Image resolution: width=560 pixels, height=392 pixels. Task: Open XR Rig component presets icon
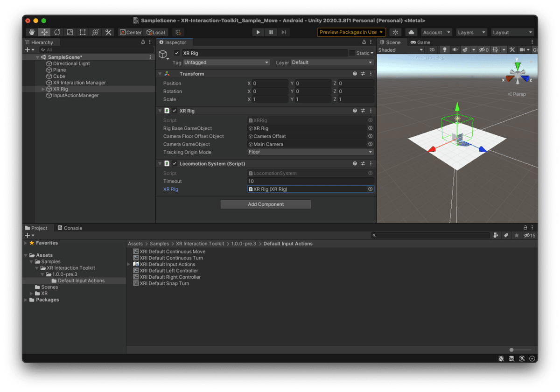point(363,111)
